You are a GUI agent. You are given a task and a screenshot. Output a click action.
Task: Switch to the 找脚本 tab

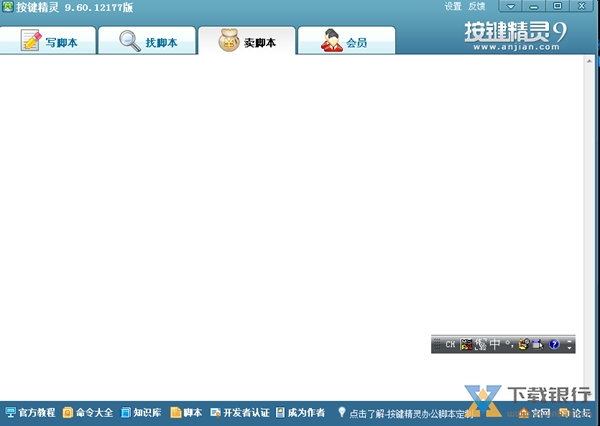coord(147,40)
